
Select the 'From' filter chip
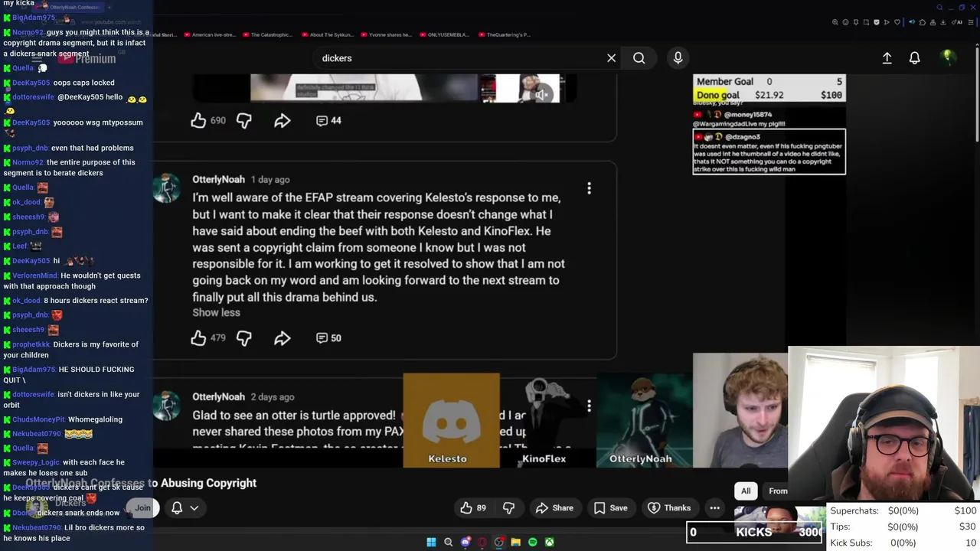[x=778, y=491]
